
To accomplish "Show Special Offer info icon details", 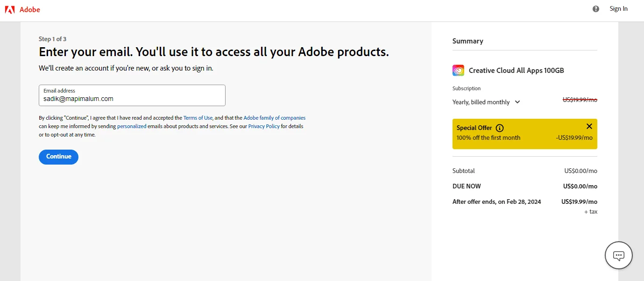I will click(x=500, y=128).
